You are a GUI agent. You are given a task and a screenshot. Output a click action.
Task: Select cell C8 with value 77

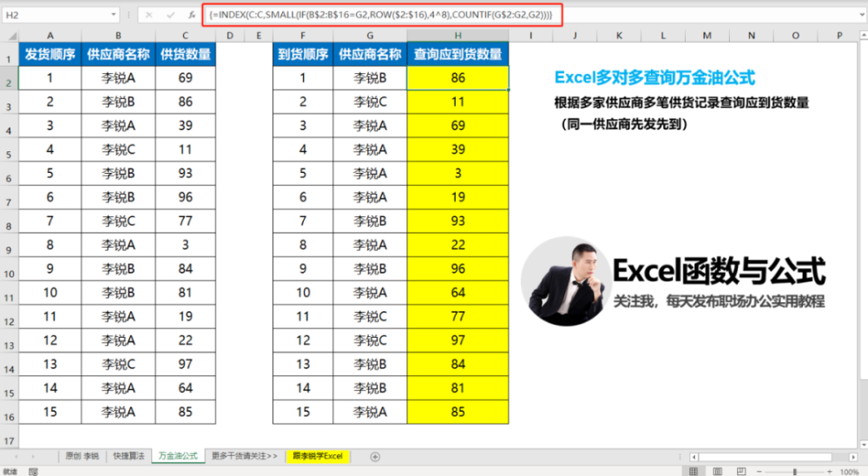[x=186, y=221]
